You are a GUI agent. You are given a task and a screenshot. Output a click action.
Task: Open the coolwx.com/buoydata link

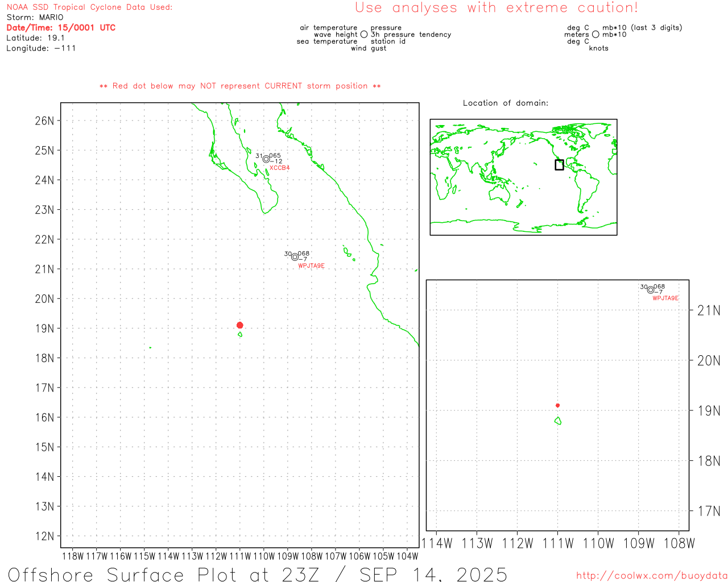(x=652, y=576)
